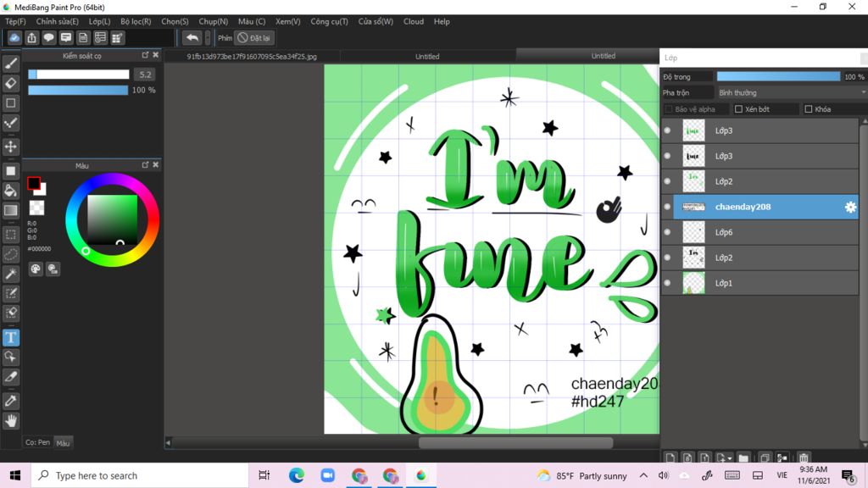Image resolution: width=868 pixels, height=488 pixels.
Task: Toggle visibility of top Lớp3 layer
Action: 667,130
